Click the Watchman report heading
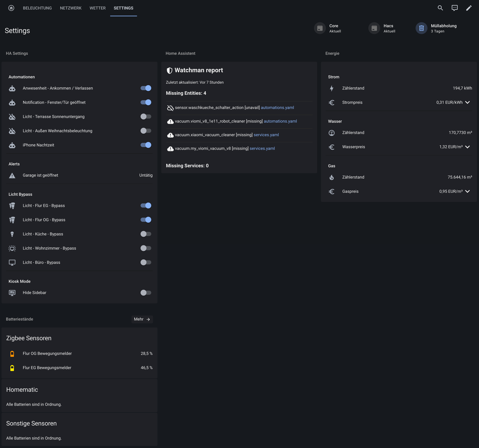This screenshot has height=448, width=479. tap(199, 70)
